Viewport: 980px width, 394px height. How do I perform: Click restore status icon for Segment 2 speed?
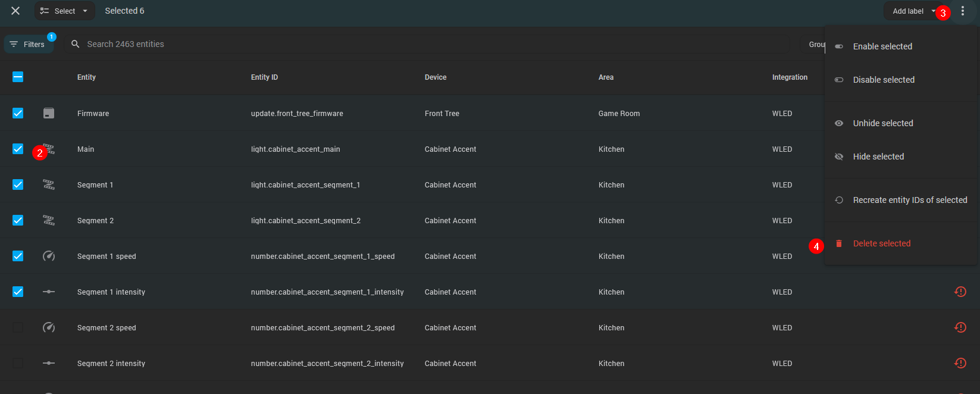tap(960, 327)
